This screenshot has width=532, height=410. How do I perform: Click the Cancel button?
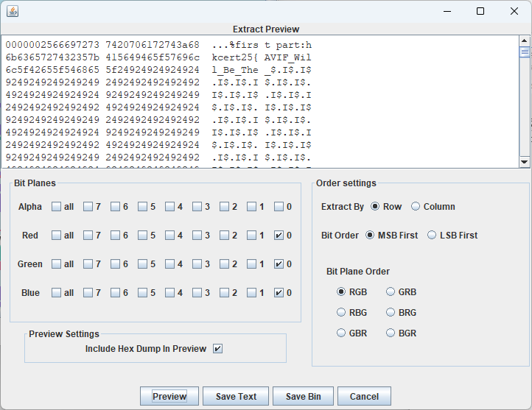point(364,396)
